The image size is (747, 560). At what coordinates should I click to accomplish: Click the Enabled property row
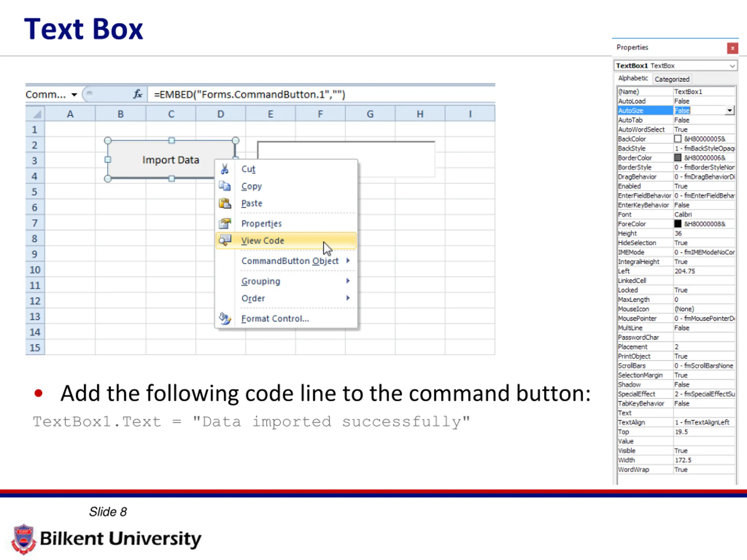tap(676, 186)
